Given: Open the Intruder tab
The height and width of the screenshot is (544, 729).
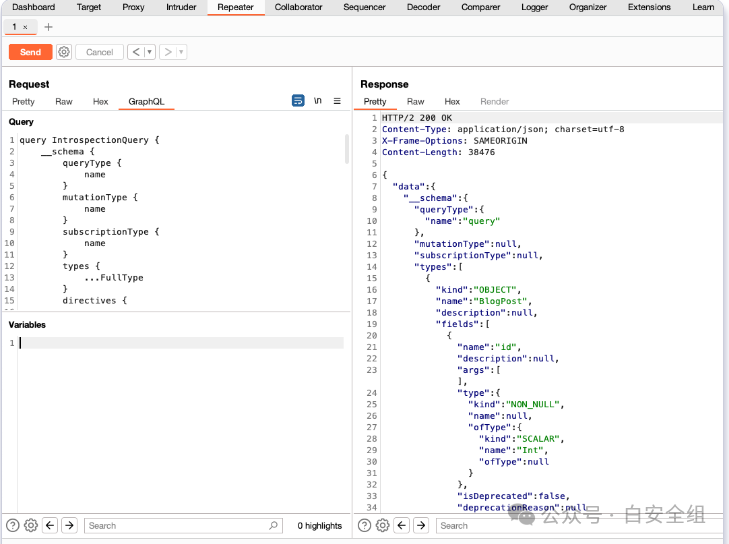Looking at the screenshot, I should 181,7.
